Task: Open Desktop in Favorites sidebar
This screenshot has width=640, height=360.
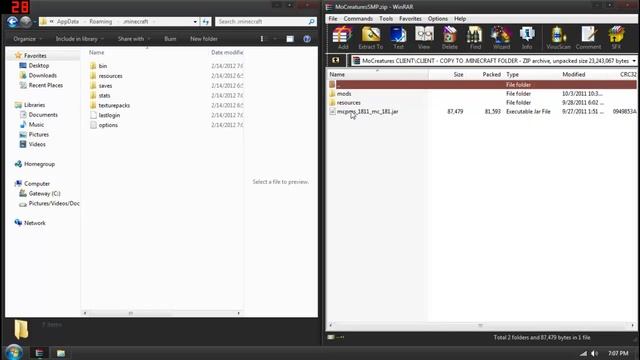Action: (39, 65)
